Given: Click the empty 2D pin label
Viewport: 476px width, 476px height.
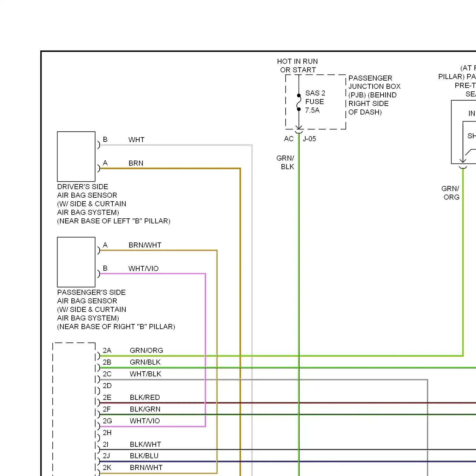Looking at the screenshot, I should [107, 386].
